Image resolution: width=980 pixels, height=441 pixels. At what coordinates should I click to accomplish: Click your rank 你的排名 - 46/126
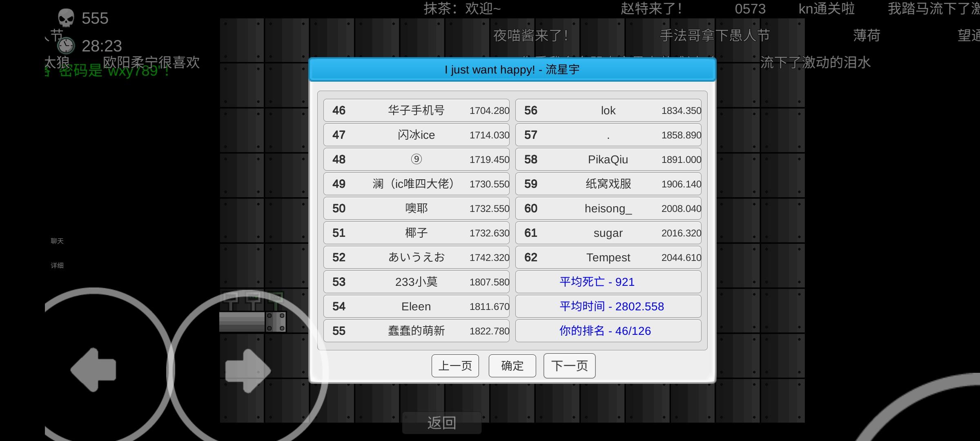(608, 331)
